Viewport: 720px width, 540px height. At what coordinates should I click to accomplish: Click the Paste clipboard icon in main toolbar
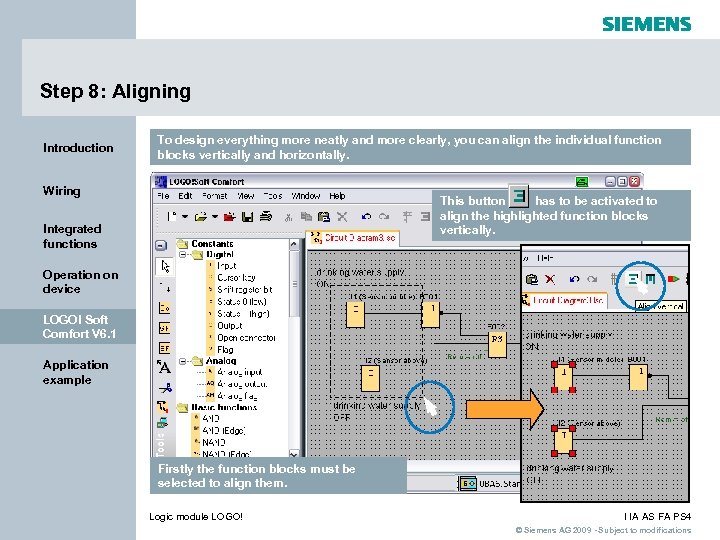point(324,217)
